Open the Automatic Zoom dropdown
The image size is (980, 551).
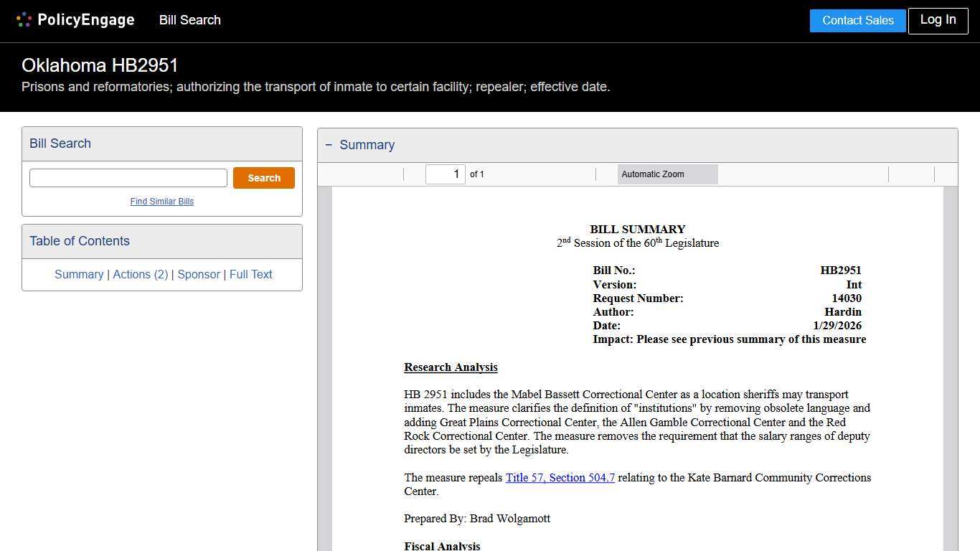coord(667,174)
